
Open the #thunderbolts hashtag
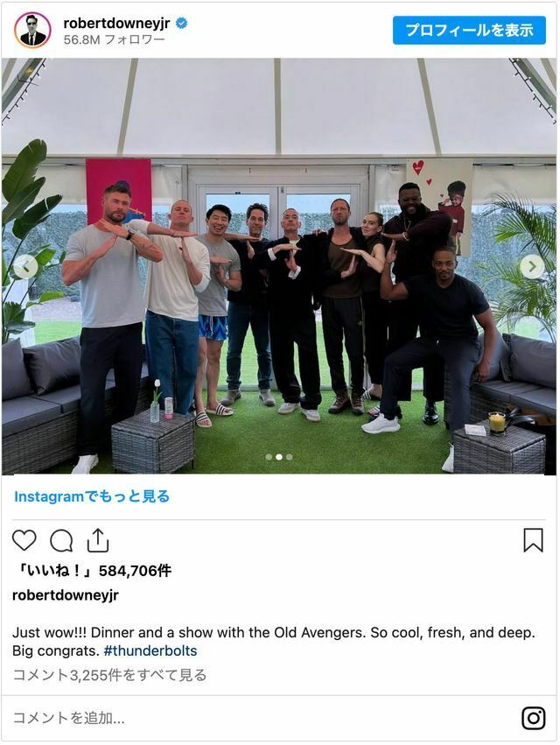[x=150, y=650]
